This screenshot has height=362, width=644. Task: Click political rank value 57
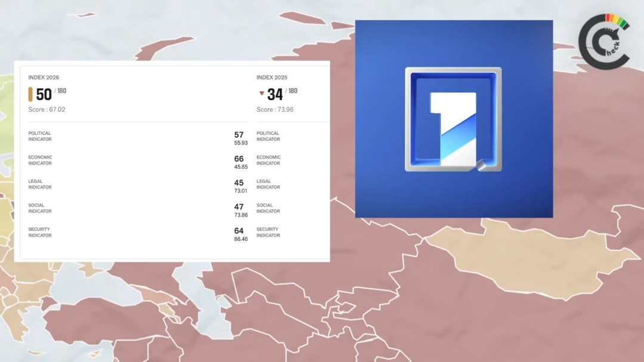(239, 135)
